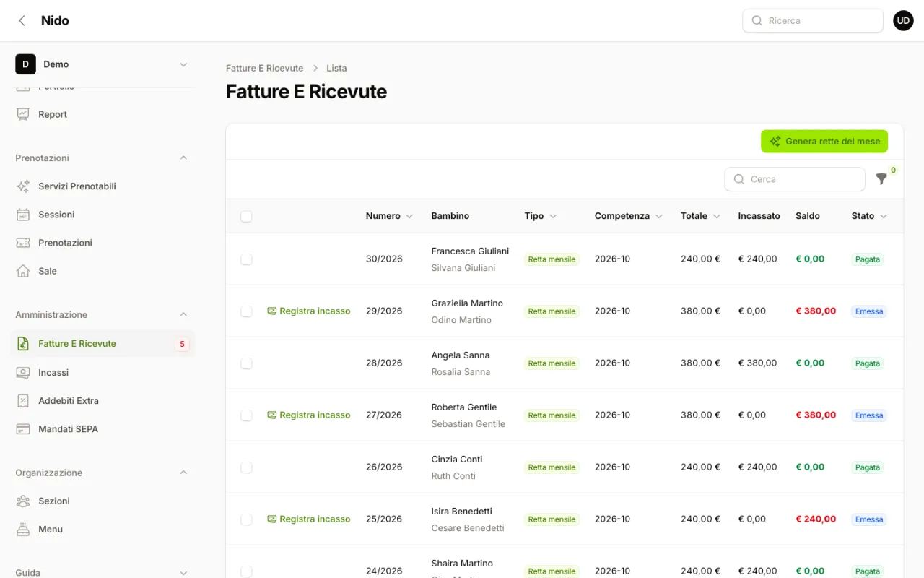Open the UD user avatar menu

[x=903, y=20]
